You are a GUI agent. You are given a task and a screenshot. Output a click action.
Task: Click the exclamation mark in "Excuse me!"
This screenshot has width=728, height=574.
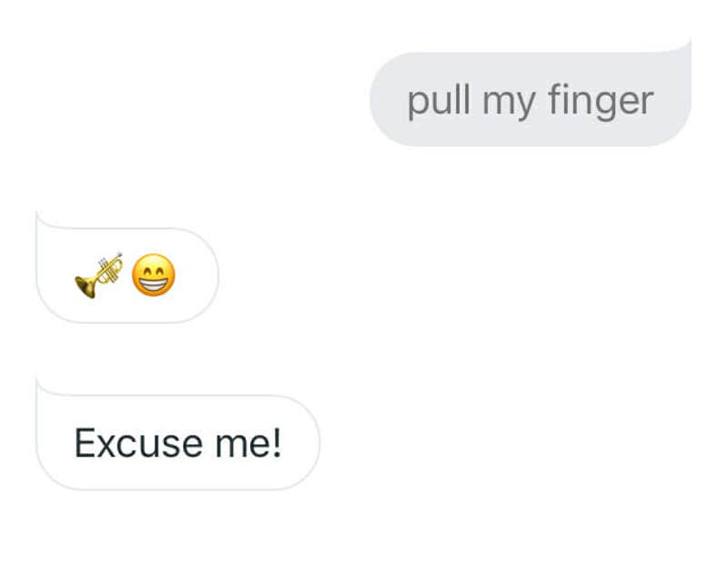point(278,443)
